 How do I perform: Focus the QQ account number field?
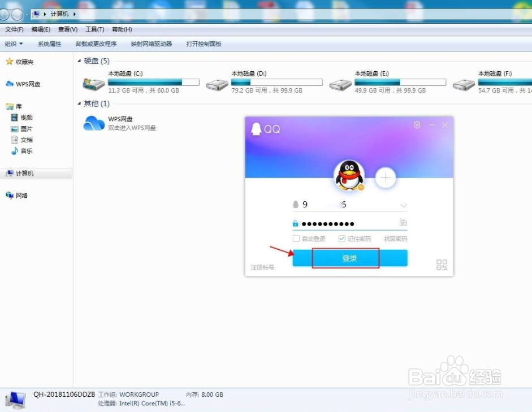(x=349, y=205)
